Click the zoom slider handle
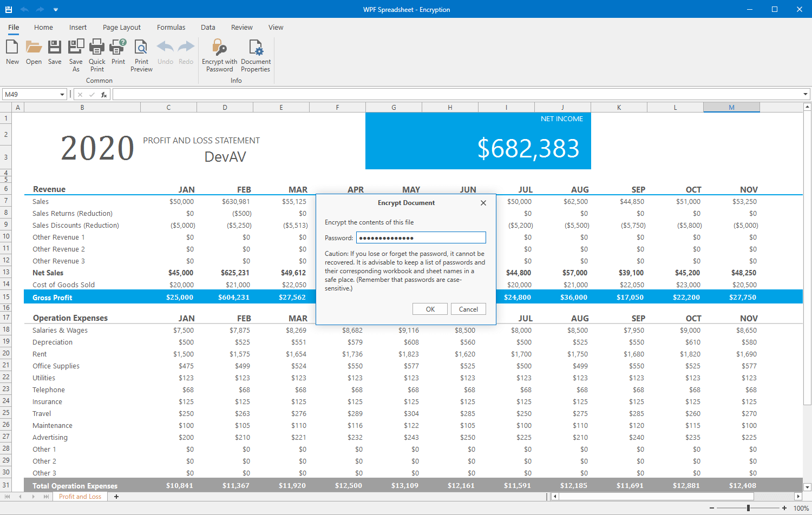Viewport: 812px width, 515px height. pos(748,508)
